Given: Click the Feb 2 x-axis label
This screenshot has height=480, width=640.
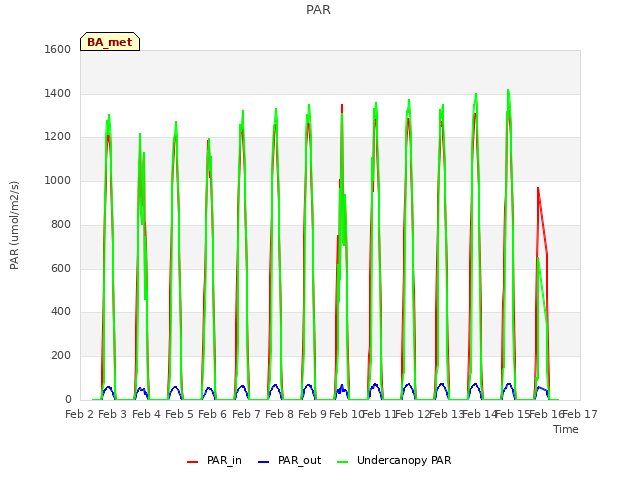Looking at the screenshot, I should click(79, 414).
